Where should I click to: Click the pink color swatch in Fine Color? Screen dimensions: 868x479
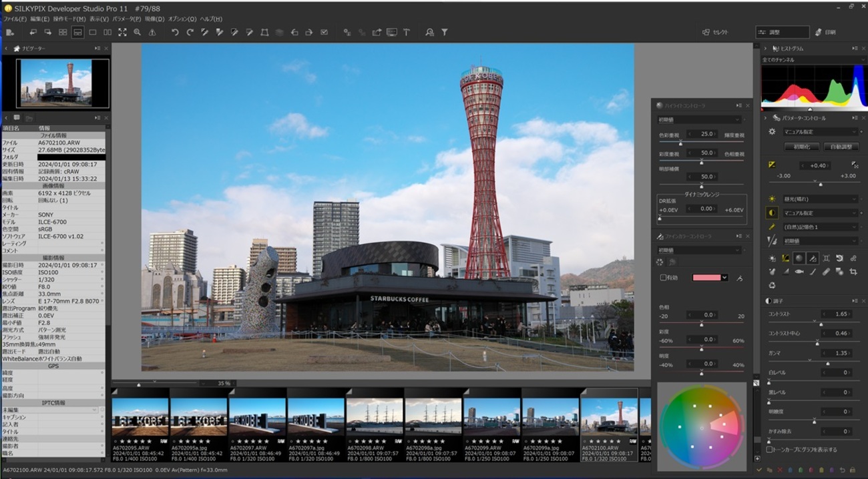coord(706,278)
